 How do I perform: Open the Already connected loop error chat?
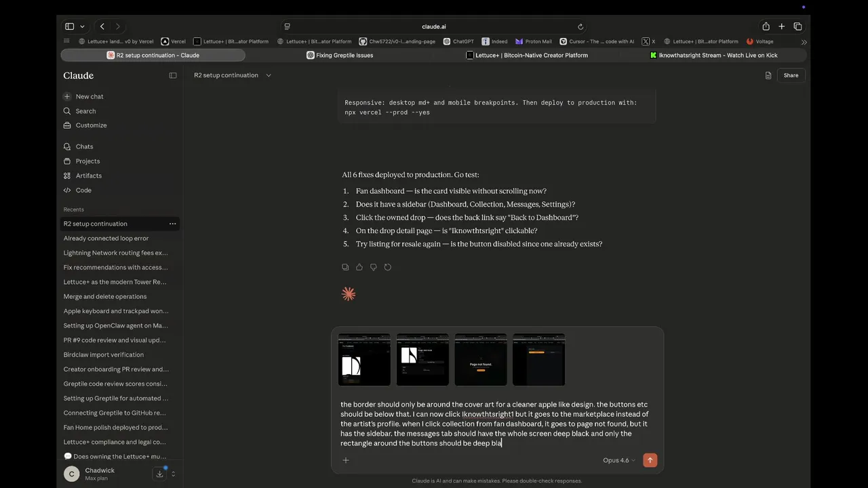(x=106, y=238)
